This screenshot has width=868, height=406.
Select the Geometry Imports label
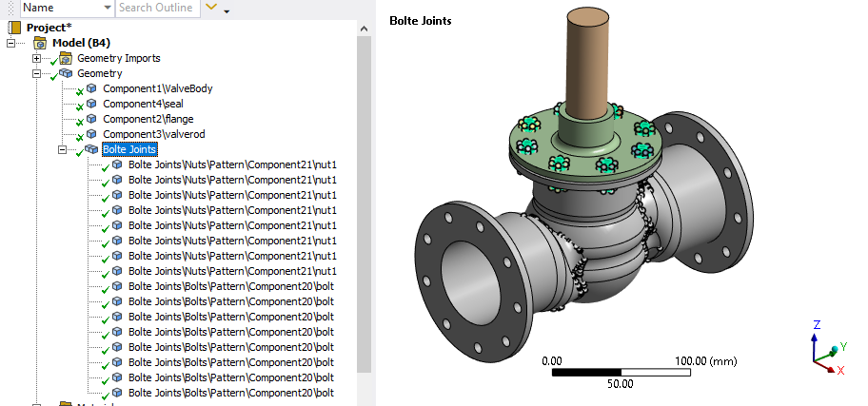click(x=119, y=58)
